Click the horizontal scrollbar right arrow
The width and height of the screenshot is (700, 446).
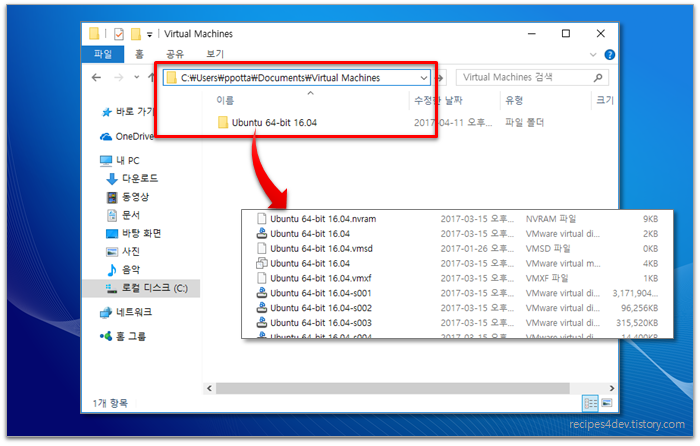[612, 388]
